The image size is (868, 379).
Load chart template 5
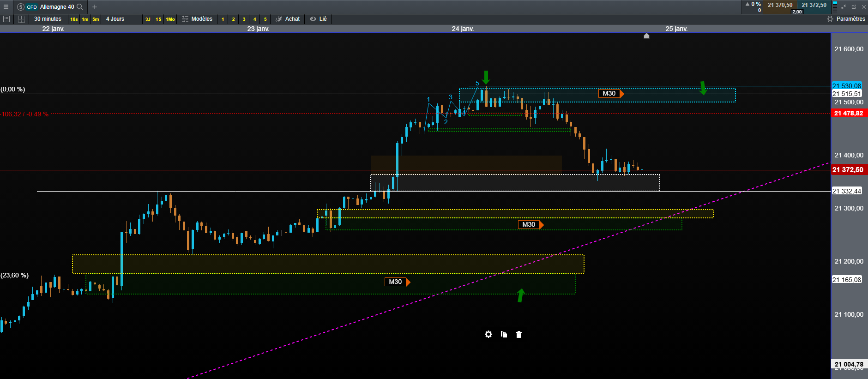point(265,19)
